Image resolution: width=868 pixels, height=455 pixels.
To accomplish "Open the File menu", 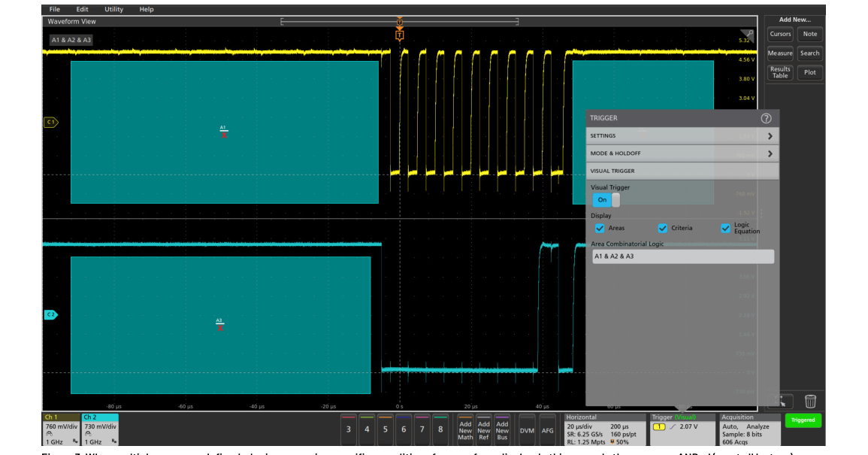I will [54, 10].
